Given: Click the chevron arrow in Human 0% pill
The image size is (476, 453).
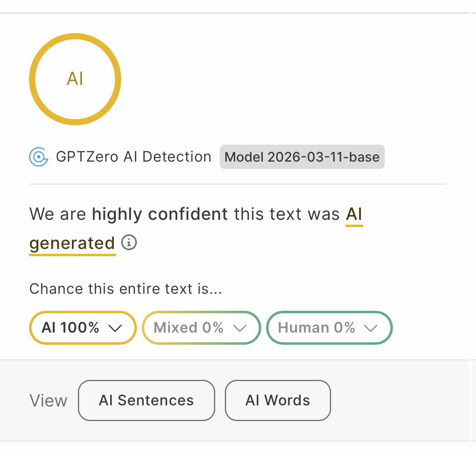Looking at the screenshot, I should click(x=371, y=328).
